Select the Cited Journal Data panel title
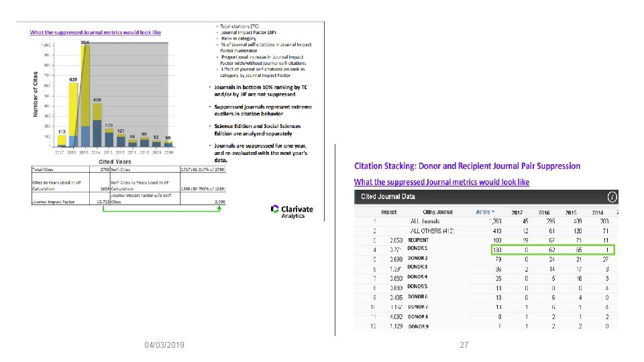The height and width of the screenshot is (362, 644). (388, 196)
